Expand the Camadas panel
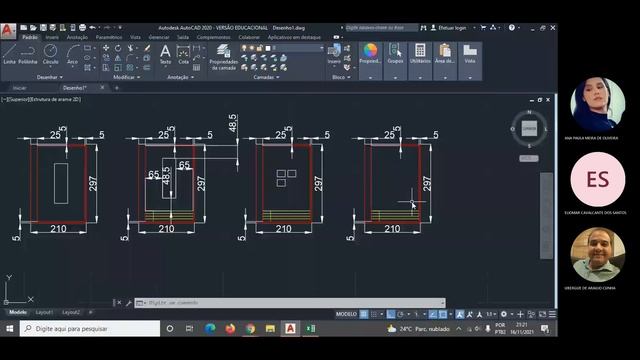 [266, 77]
